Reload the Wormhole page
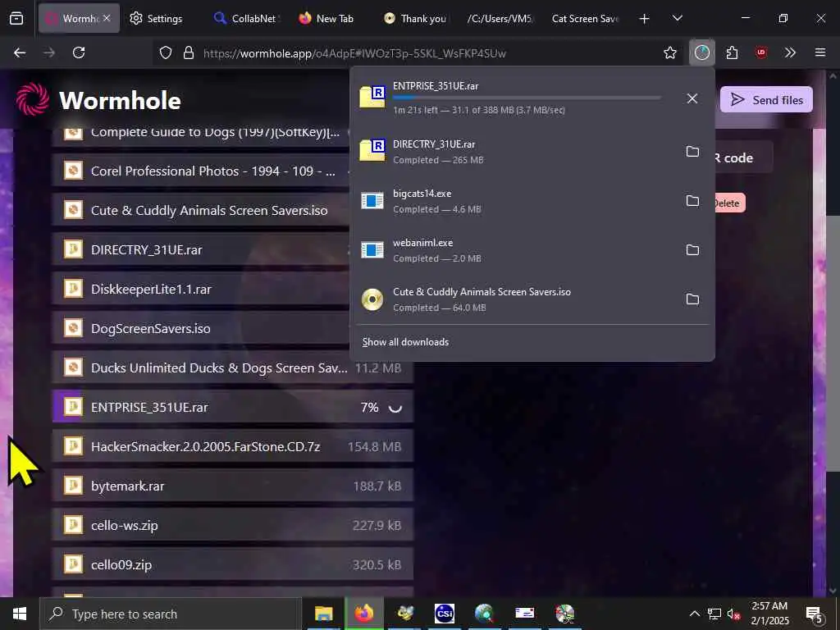The width and height of the screenshot is (840, 630). click(79, 52)
